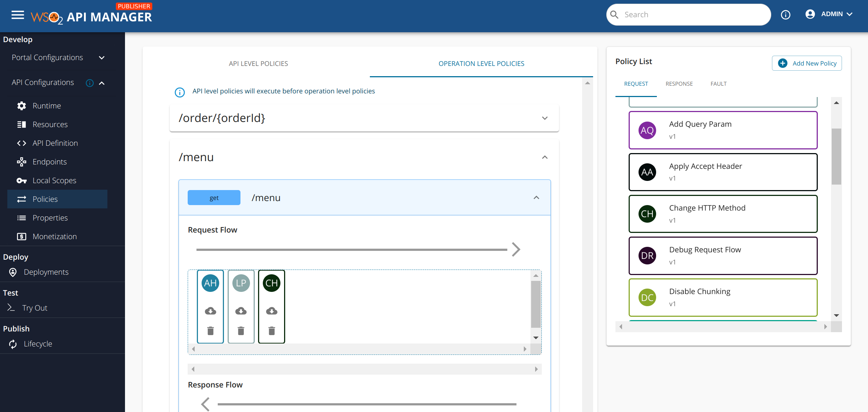
Task: Download the AH policy file
Action: [x=210, y=311]
